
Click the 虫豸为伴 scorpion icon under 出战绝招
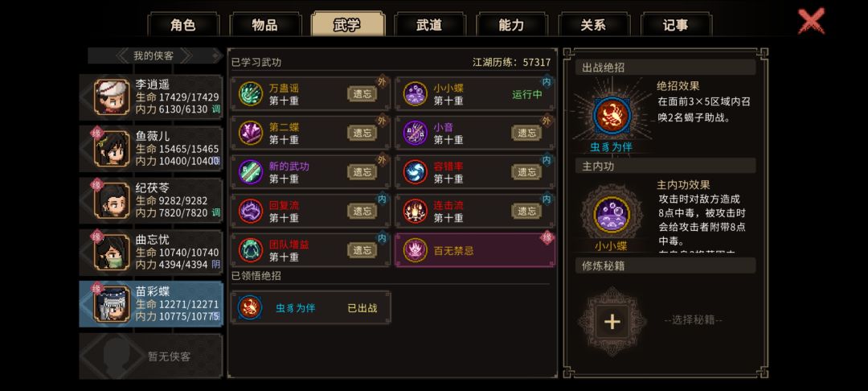coord(611,116)
